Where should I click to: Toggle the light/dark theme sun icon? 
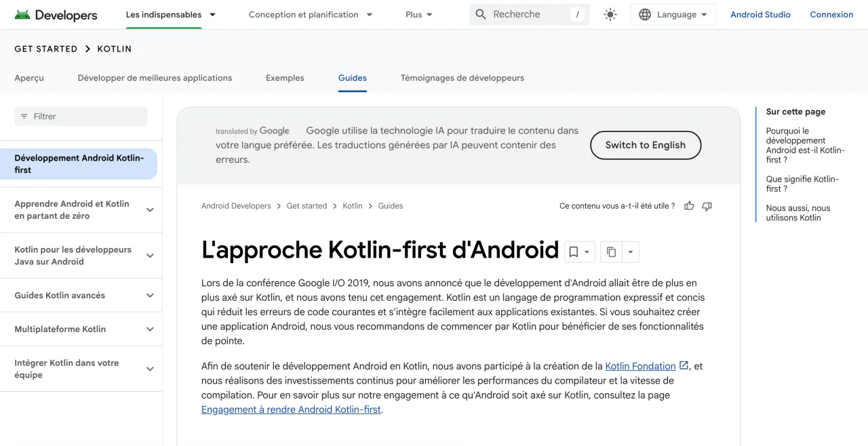[x=610, y=14]
